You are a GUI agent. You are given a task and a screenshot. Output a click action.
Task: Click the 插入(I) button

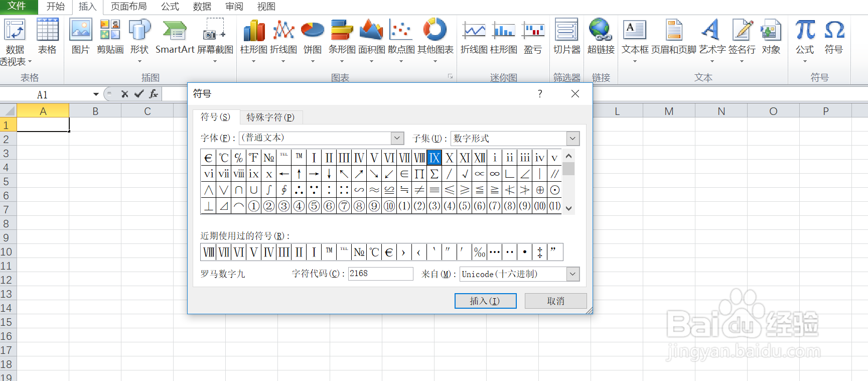click(x=485, y=301)
